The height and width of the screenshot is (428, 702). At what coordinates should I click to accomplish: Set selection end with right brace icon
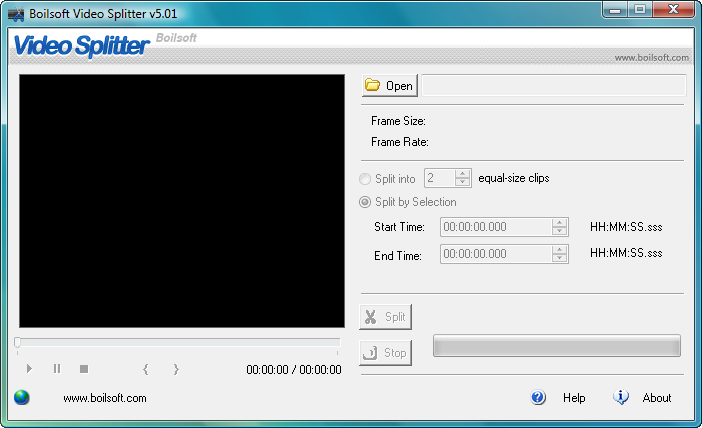(176, 369)
